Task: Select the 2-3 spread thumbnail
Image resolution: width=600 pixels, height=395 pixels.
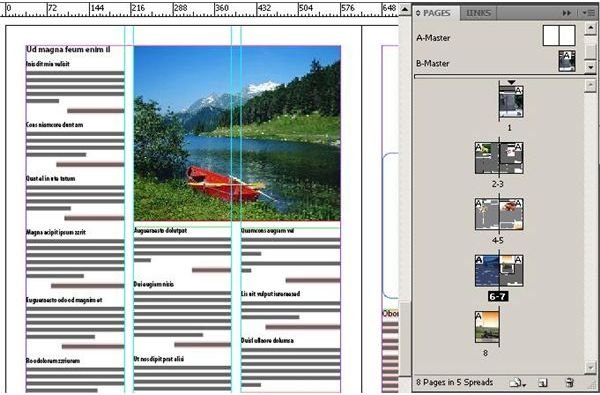Action: click(499, 158)
